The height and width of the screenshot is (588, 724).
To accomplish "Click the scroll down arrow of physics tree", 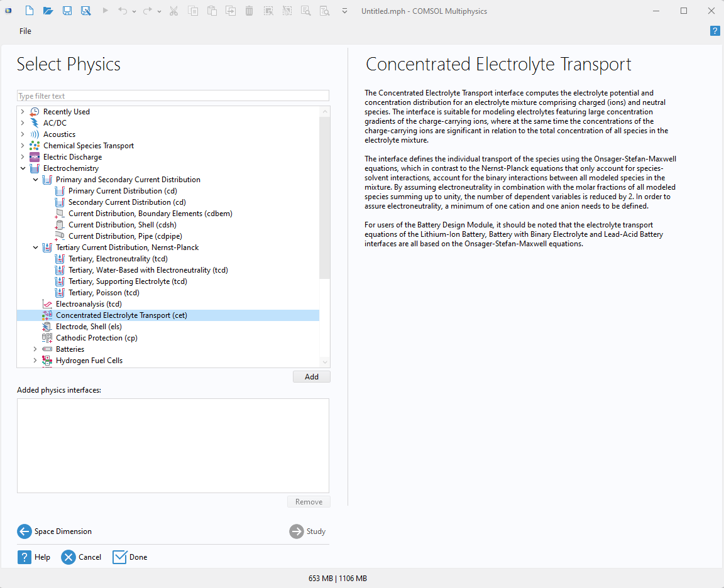I will pyautogui.click(x=325, y=362).
